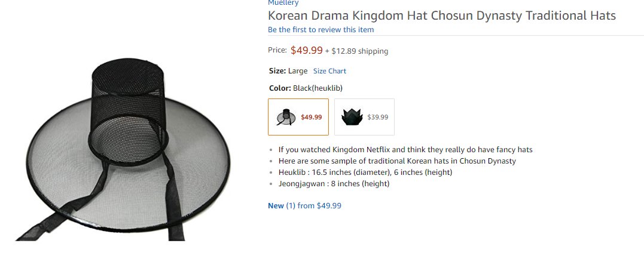Click the $49.99 price inside selected swatch
Viewport: 644px width, 268px height.
pos(311,117)
